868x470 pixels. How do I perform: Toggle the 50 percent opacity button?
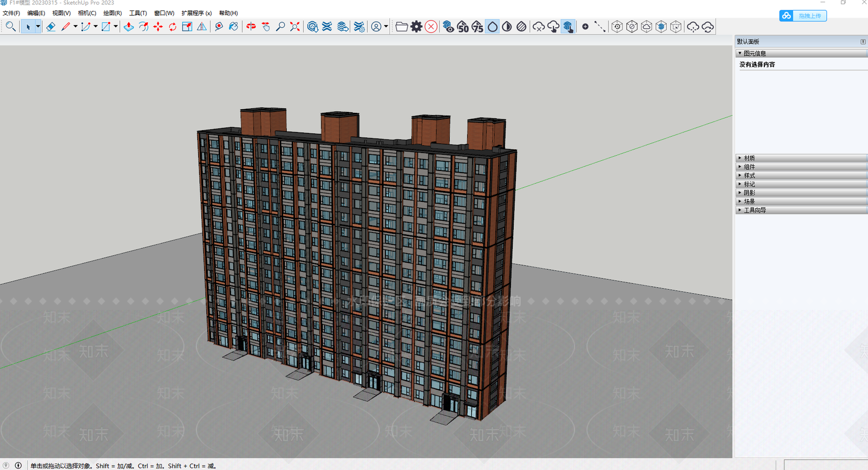coord(463,27)
